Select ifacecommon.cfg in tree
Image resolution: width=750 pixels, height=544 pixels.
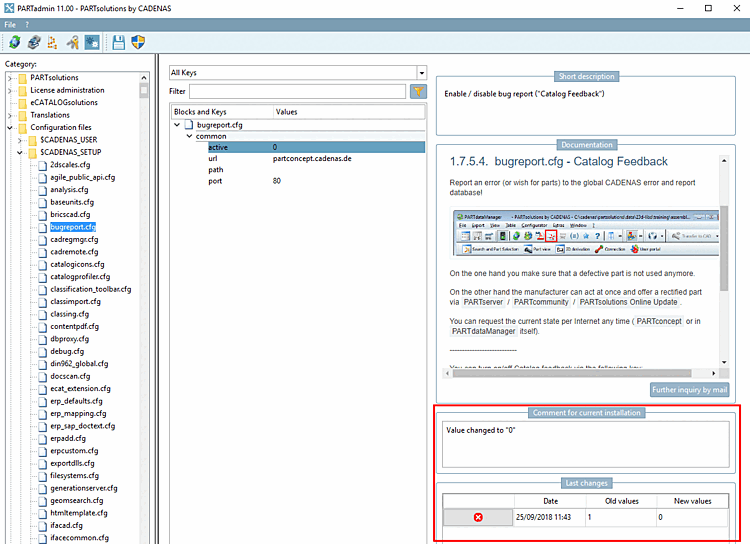point(79,538)
